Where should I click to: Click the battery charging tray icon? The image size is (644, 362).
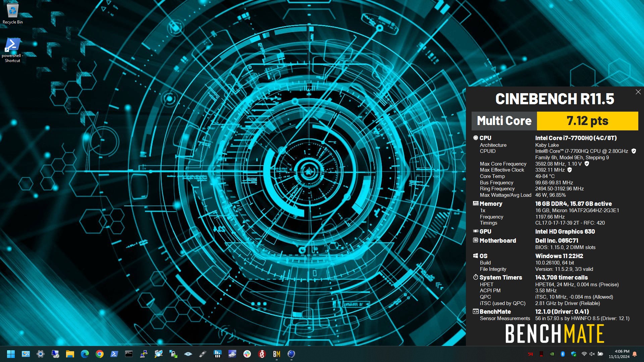[600, 354]
